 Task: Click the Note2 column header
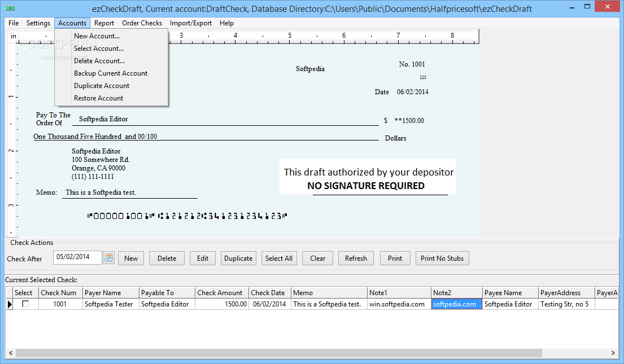[457, 293]
